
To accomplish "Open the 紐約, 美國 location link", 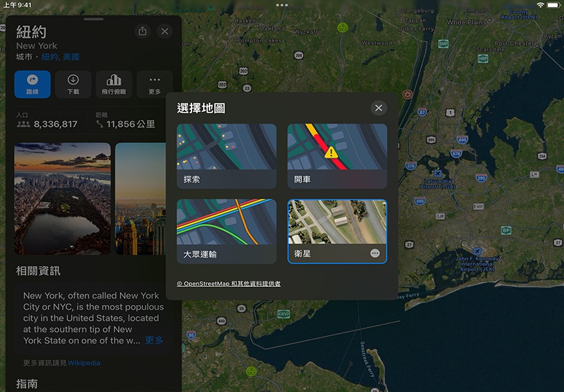I will (x=60, y=57).
